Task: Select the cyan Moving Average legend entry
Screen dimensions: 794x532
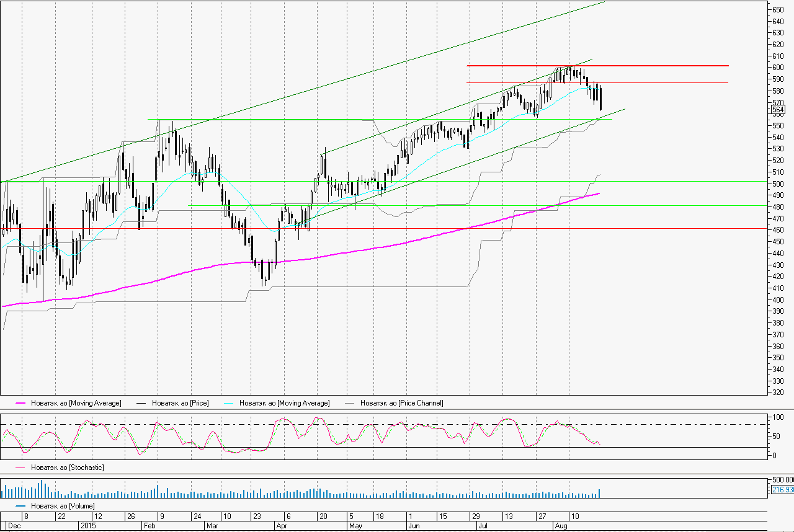Action: pos(284,403)
